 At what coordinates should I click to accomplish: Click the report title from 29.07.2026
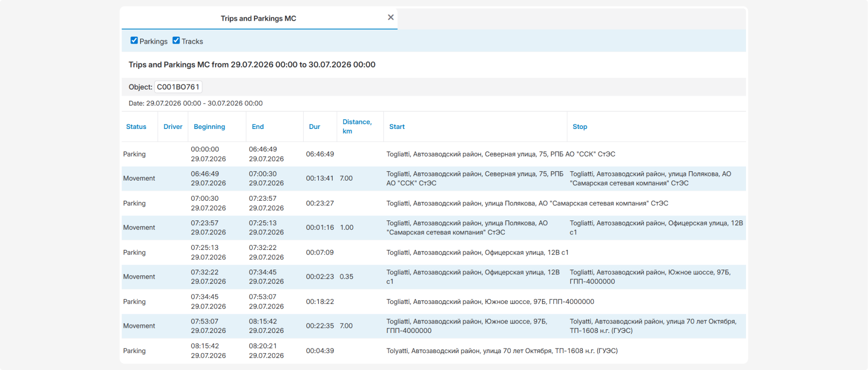252,65
